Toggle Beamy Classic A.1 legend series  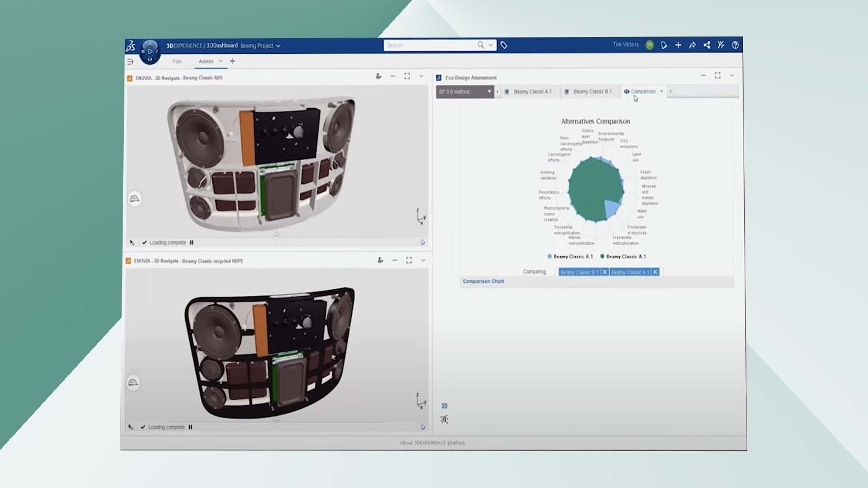click(x=623, y=257)
